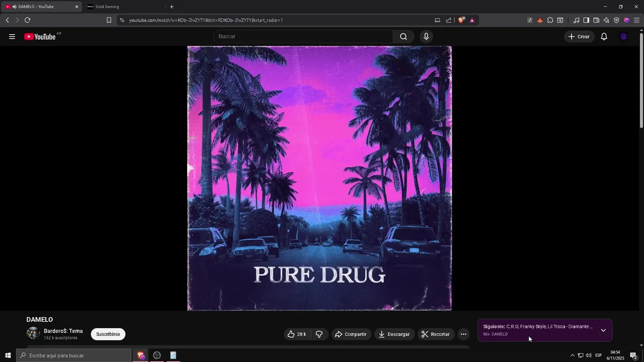
Task: Dislike the video with thumbs down
Action: click(x=319, y=334)
